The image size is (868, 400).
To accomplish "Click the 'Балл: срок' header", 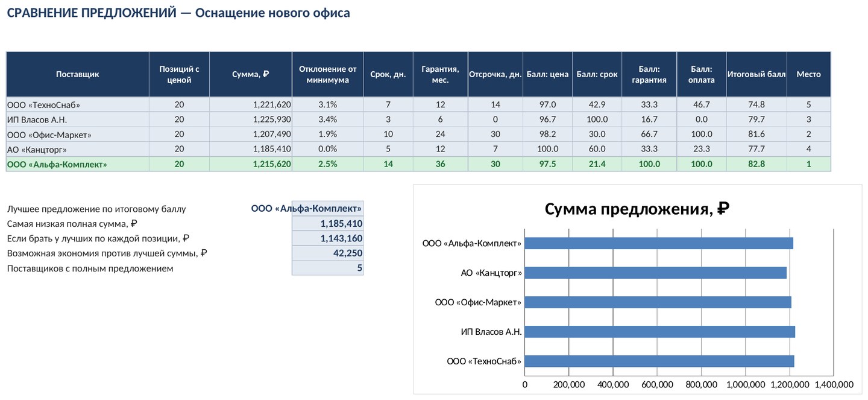I will tap(597, 74).
